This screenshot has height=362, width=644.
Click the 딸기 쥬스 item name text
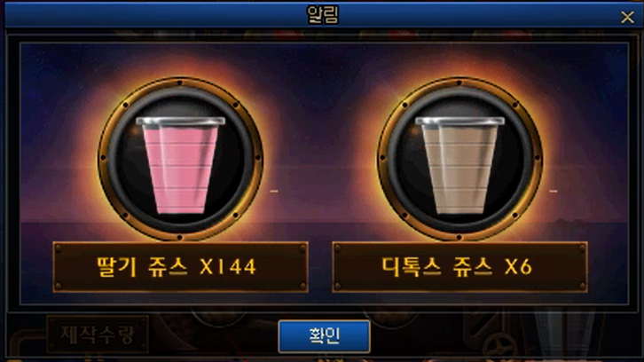pos(142,267)
